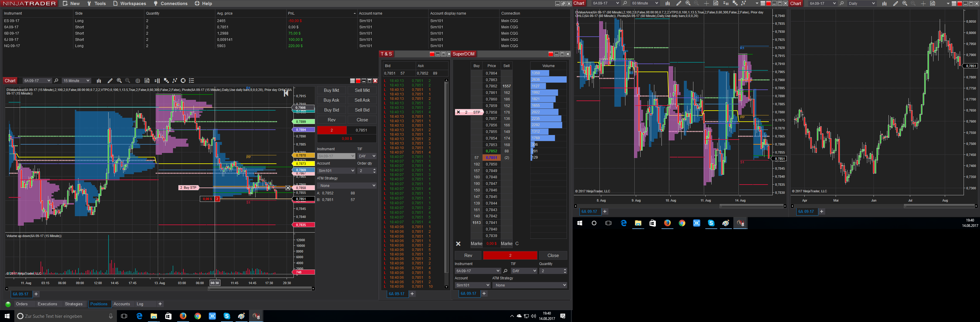The image size is (980, 322).
Task: Open bar type icon in Daily chart
Action: pyautogui.click(x=885, y=3)
